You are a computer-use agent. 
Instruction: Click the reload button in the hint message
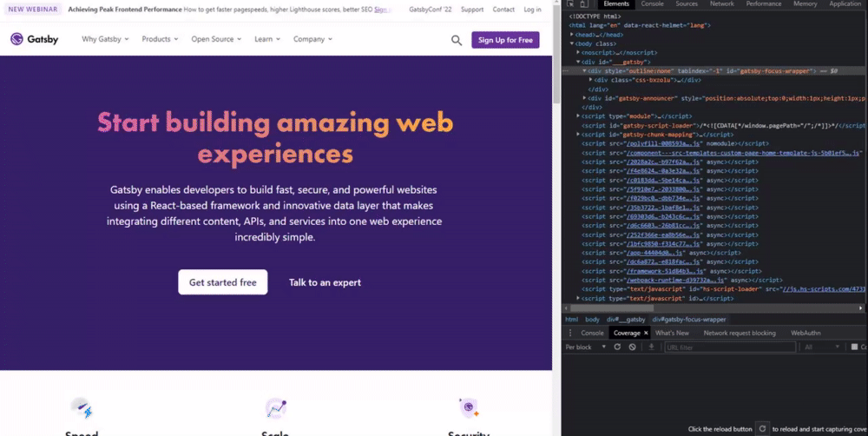[762, 429]
